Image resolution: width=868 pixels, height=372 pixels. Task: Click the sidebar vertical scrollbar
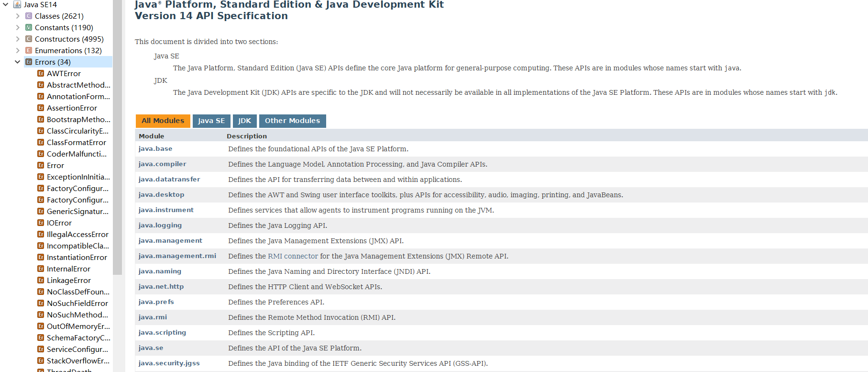118,137
